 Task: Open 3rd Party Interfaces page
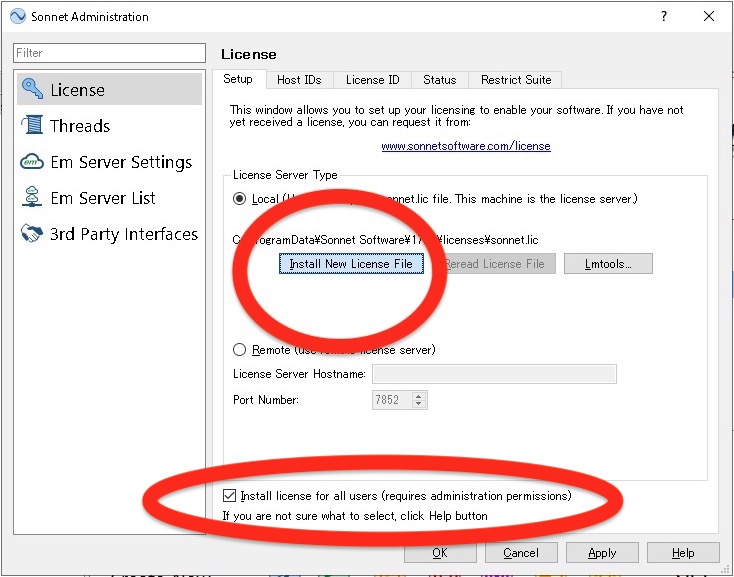point(110,234)
